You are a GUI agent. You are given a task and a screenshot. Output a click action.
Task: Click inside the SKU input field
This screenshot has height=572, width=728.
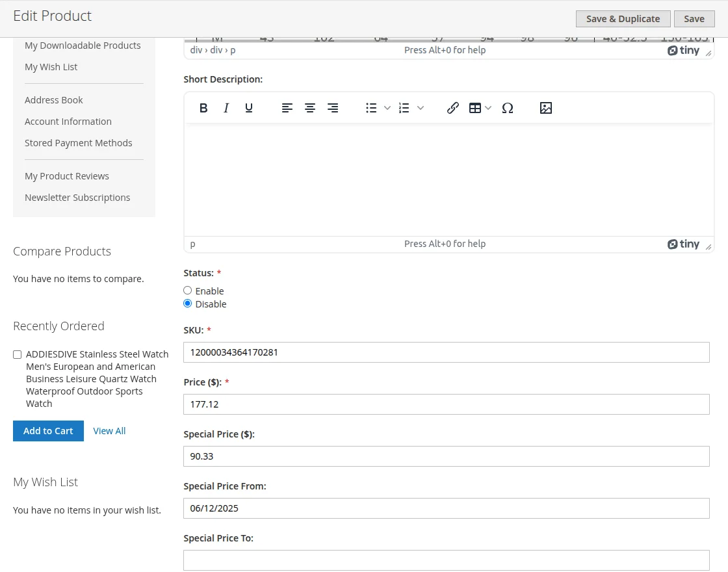click(x=447, y=352)
